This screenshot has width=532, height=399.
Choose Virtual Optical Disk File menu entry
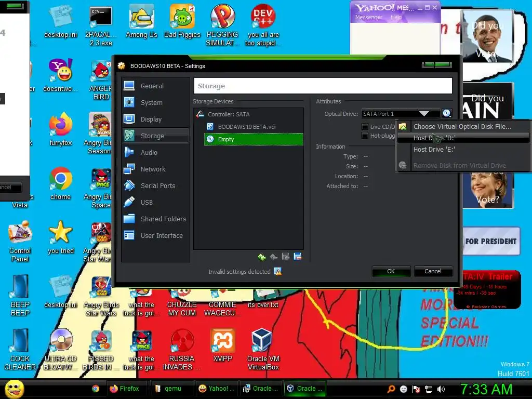(462, 127)
